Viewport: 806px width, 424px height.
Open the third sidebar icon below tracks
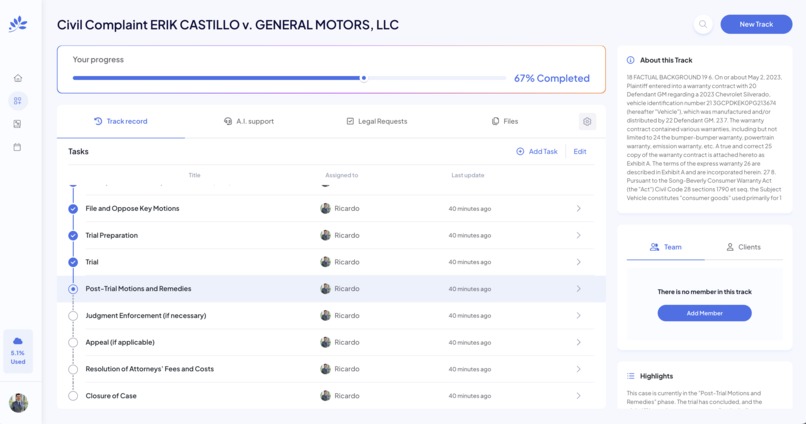17,124
